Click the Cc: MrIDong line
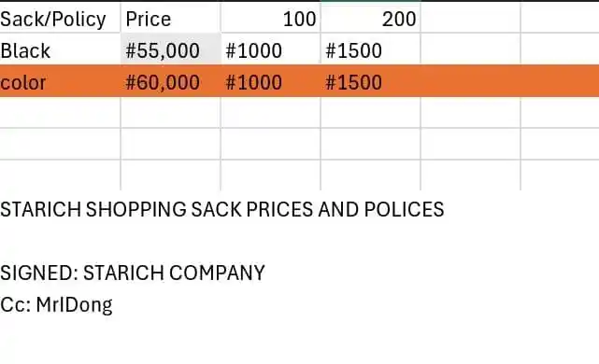The width and height of the screenshot is (599, 364). [57, 305]
